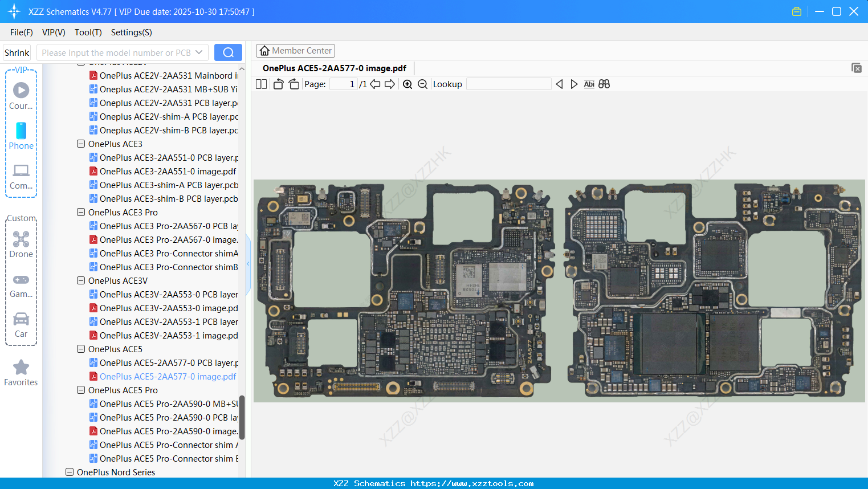Open the Member Center
Image resolution: width=868 pixels, height=489 pixels.
295,50
